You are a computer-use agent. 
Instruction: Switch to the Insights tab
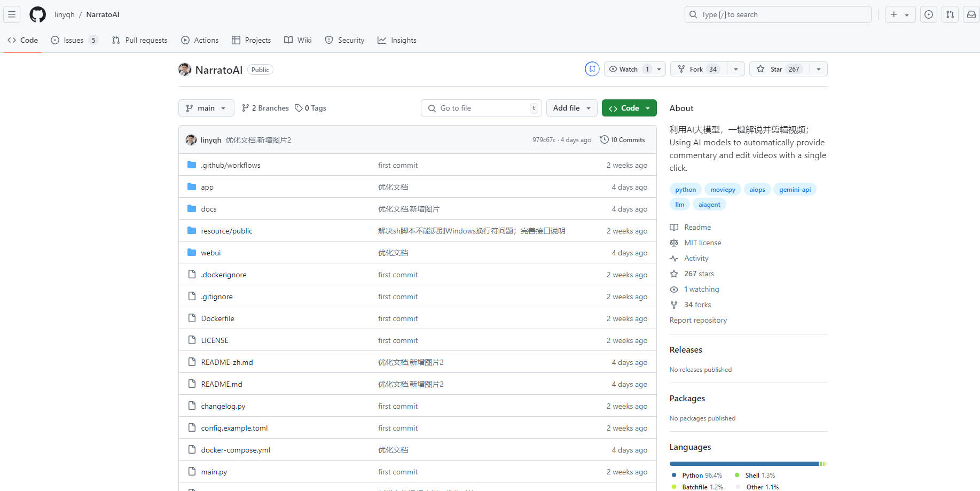pos(397,40)
